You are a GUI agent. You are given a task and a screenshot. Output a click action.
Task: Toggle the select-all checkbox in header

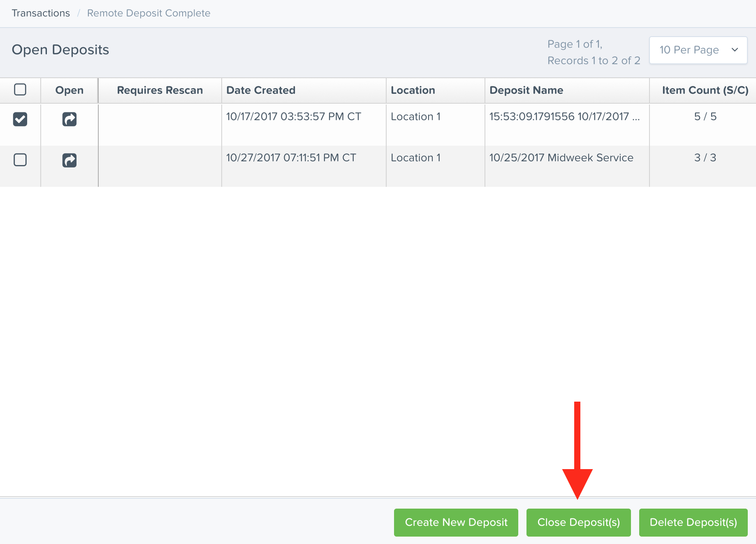point(20,89)
